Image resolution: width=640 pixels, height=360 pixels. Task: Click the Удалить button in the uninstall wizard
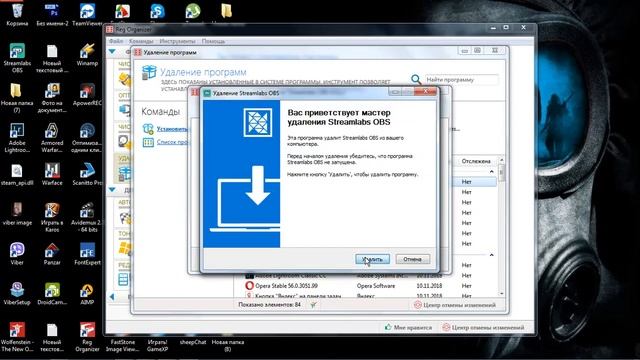372,259
